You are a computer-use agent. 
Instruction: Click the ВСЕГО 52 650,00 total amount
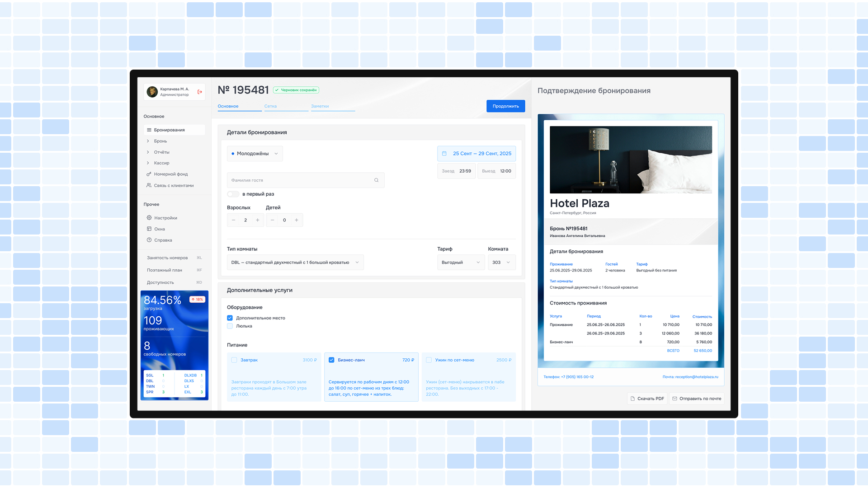pyautogui.click(x=689, y=351)
